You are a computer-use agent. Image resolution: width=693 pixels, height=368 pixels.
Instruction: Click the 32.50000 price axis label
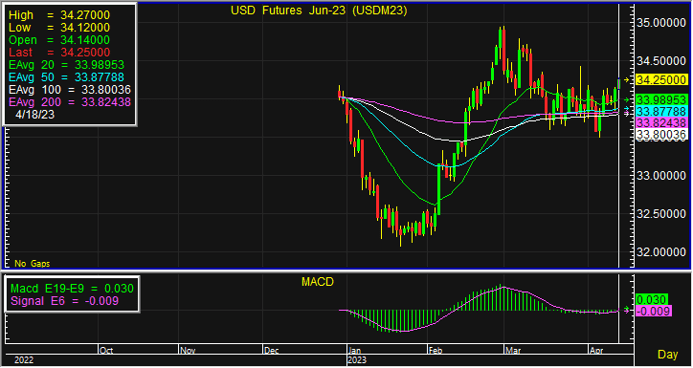(662, 213)
